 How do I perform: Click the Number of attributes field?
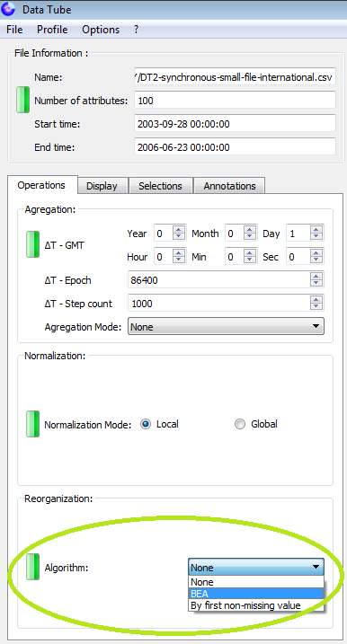coord(235,100)
